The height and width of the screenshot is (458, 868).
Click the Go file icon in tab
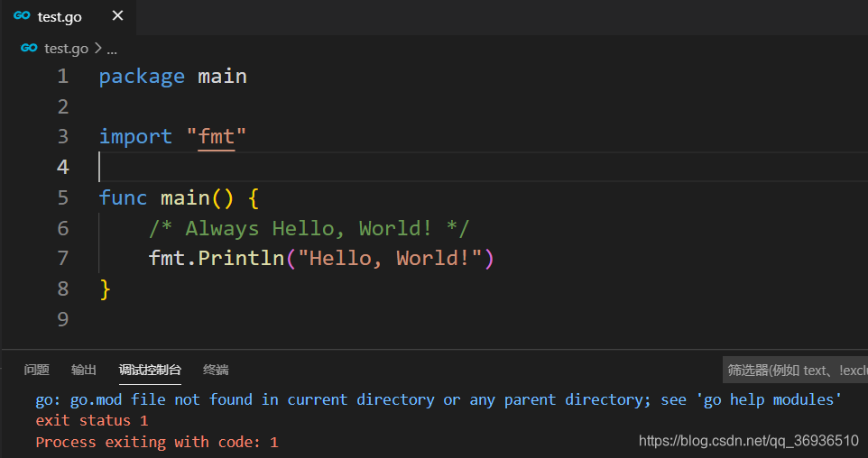pyautogui.click(x=22, y=16)
